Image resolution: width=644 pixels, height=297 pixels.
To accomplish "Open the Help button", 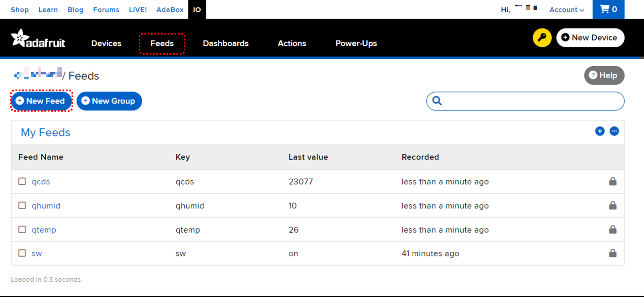I will click(604, 75).
